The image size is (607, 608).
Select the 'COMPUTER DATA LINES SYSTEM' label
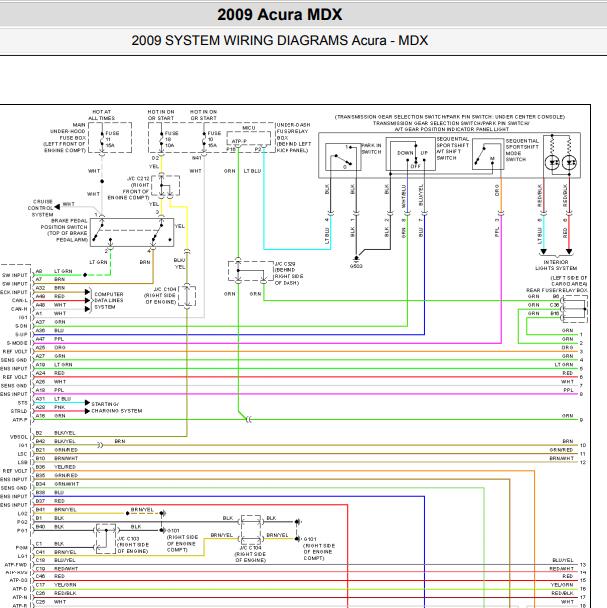(109, 301)
